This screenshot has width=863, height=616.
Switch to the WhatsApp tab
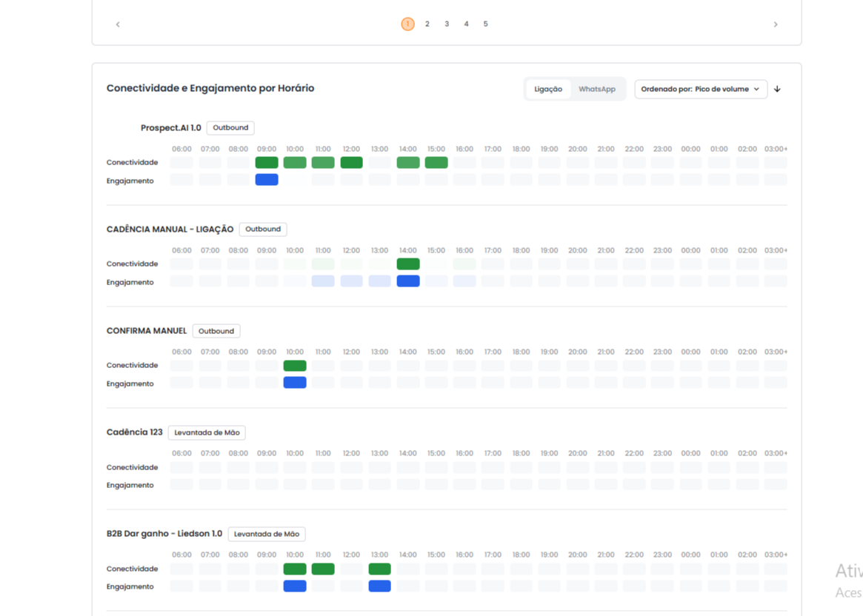[597, 89]
